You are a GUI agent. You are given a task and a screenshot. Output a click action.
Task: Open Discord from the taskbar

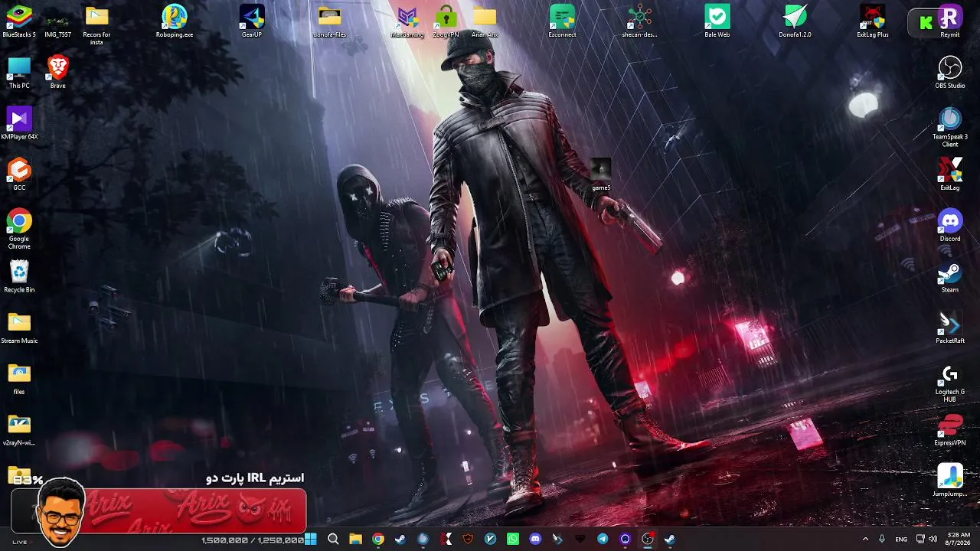(535, 539)
